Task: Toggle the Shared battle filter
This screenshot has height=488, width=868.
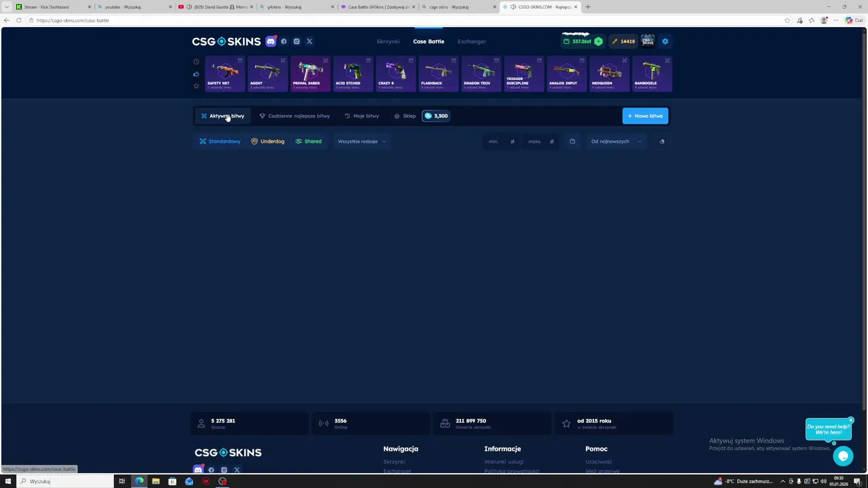Action: point(309,142)
